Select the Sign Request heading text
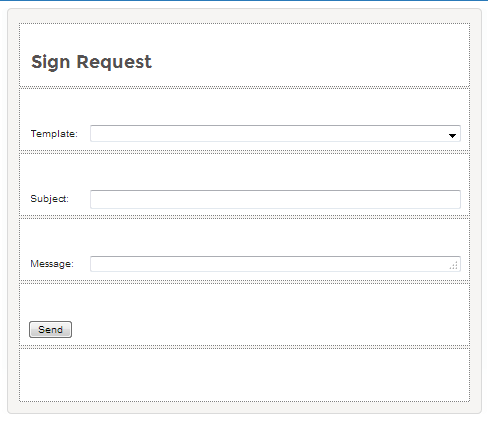The height and width of the screenshot is (423, 489). coord(91,62)
